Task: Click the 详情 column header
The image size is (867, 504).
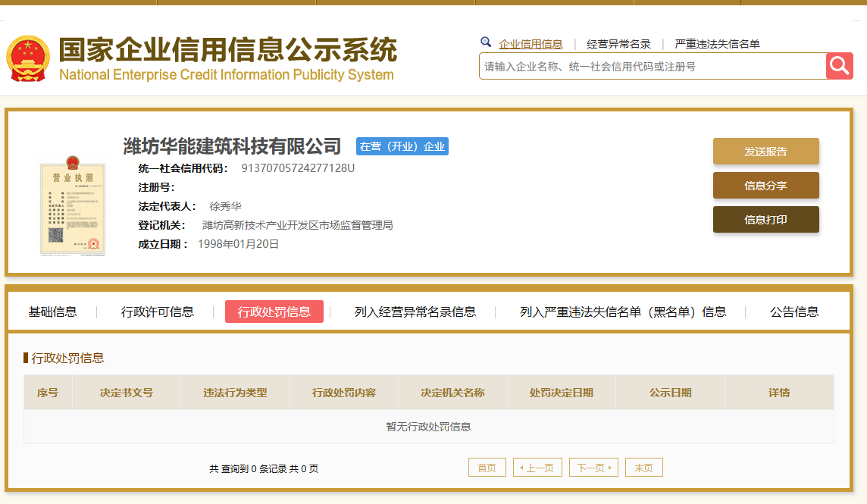Action: pos(779,393)
